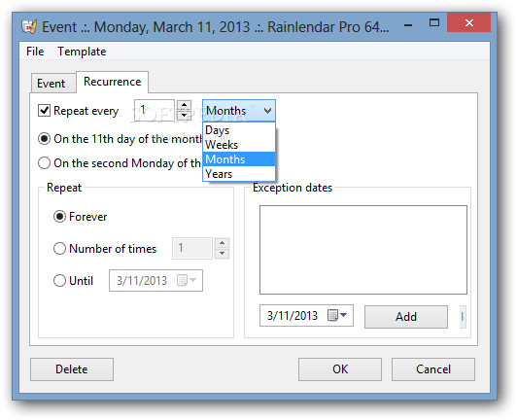Pick Years from the frequency list
Screen dimensions: 517x420
(x=239, y=174)
